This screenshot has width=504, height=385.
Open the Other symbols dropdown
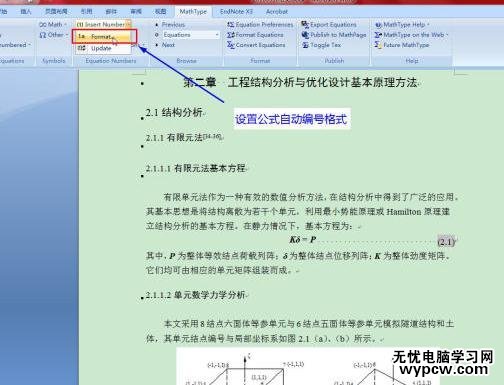tap(53, 35)
